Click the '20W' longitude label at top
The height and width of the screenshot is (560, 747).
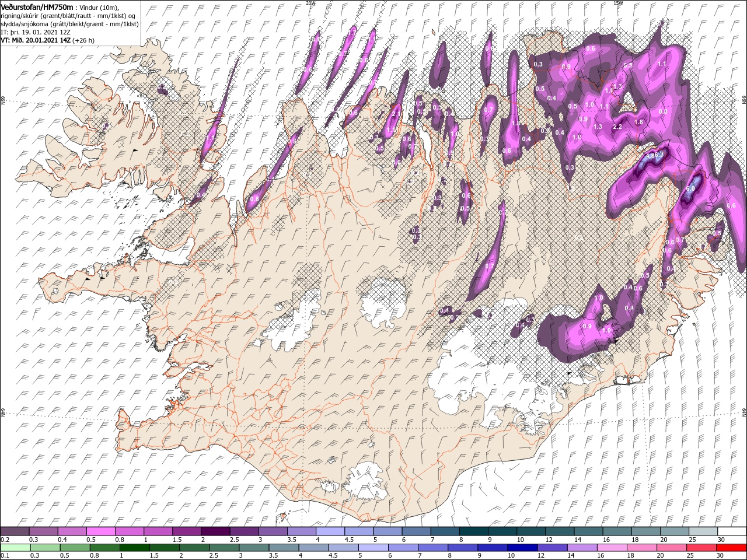310,2
